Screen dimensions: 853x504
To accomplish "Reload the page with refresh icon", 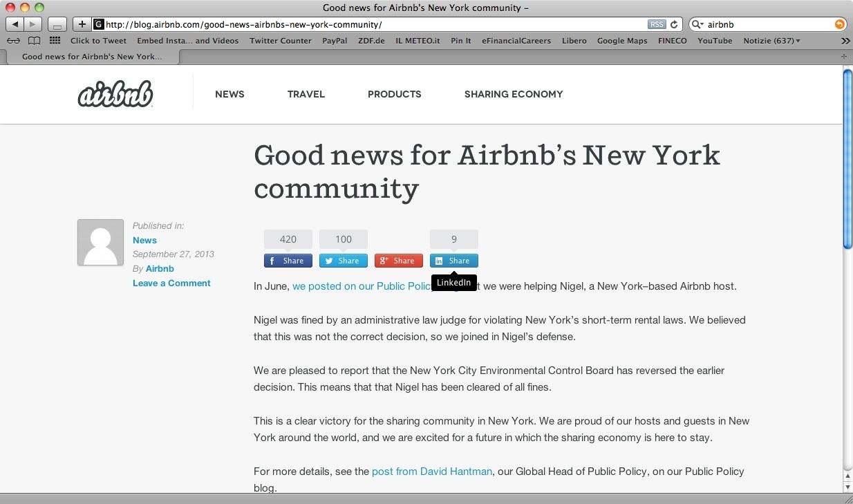I will click(x=674, y=24).
